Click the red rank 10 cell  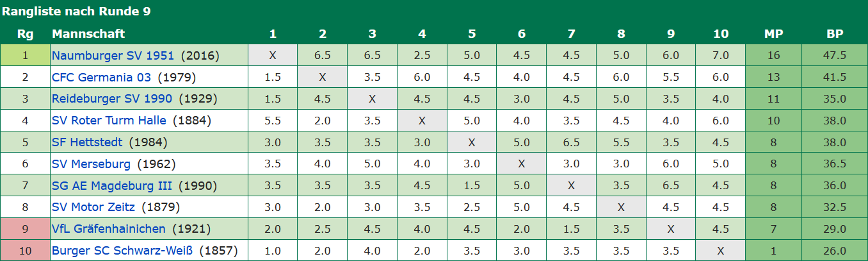(25, 251)
